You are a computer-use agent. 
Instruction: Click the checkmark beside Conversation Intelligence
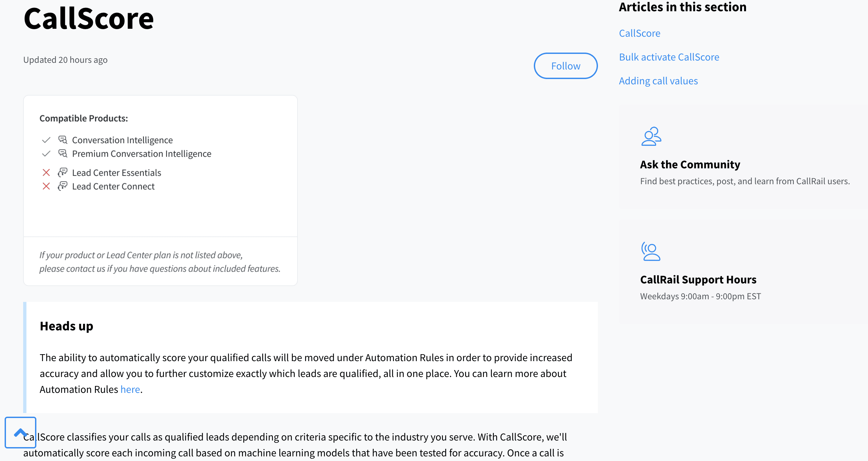[46, 140]
